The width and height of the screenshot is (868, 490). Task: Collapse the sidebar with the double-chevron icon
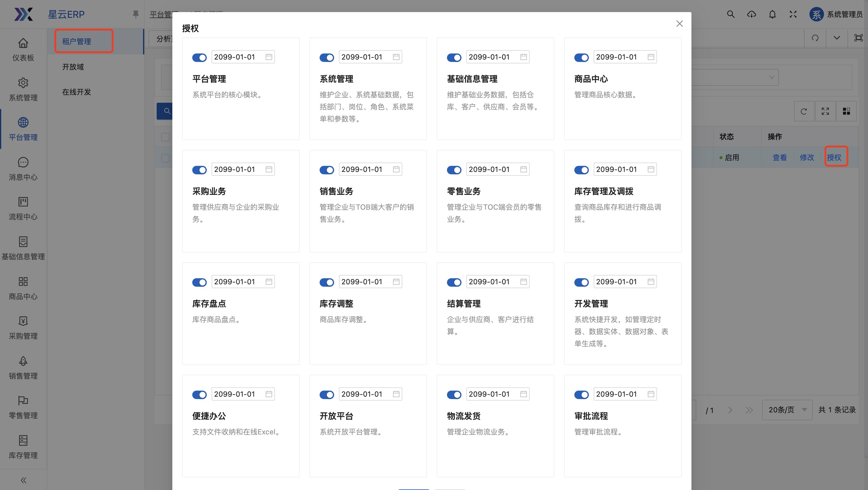pyautogui.click(x=23, y=480)
